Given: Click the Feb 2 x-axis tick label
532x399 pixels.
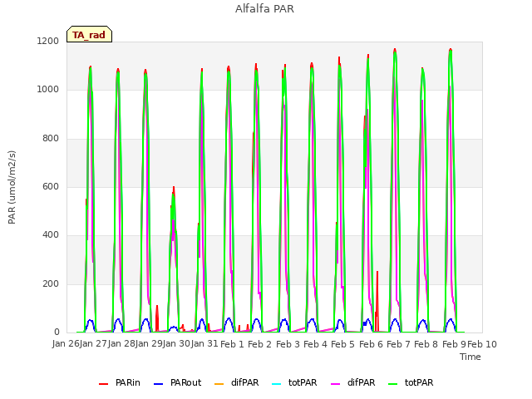Looking at the screenshot, I should [260, 344].
